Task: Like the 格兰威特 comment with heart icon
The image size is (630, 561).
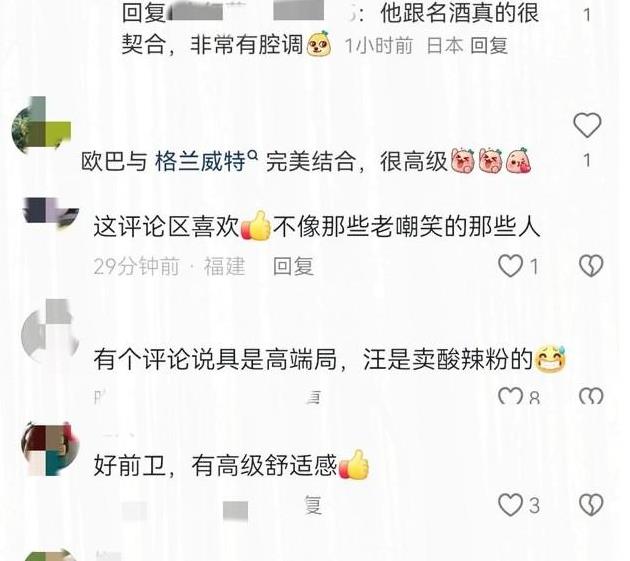Action: 587,125
